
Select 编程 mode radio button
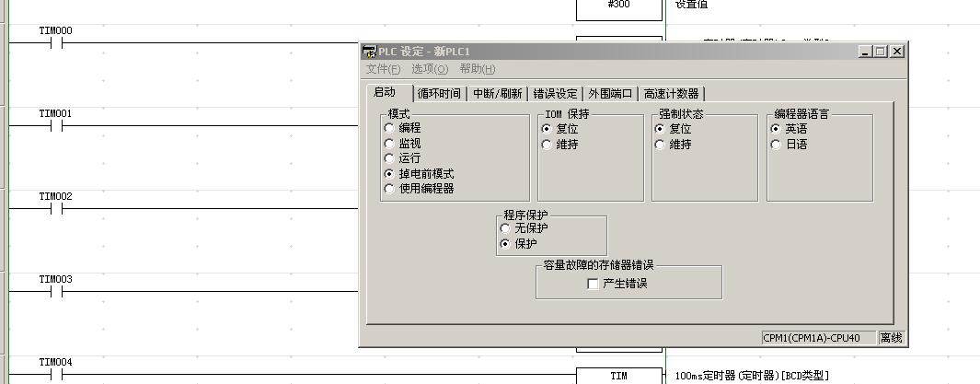[389, 129]
